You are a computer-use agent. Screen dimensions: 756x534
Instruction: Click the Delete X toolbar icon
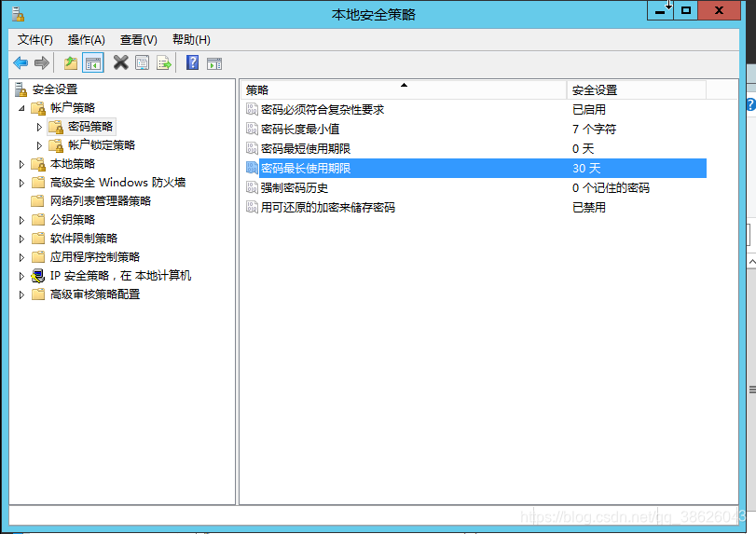point(120,62)
